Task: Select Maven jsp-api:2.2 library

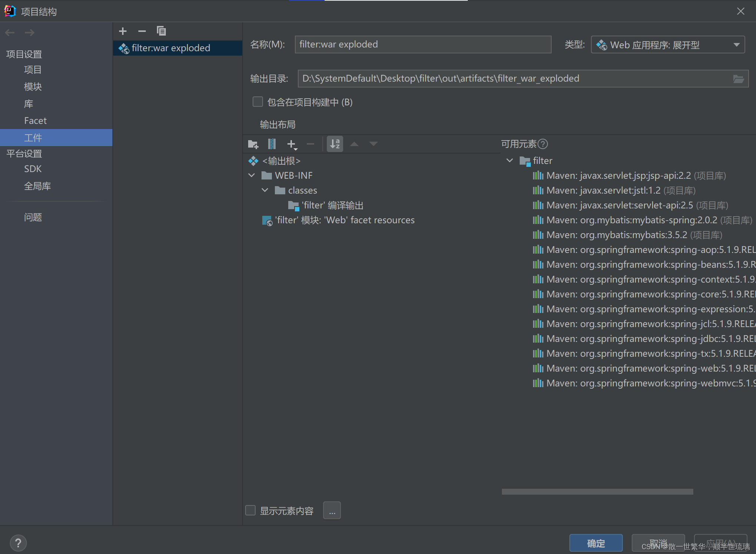Action: click(x=629, y=175)
